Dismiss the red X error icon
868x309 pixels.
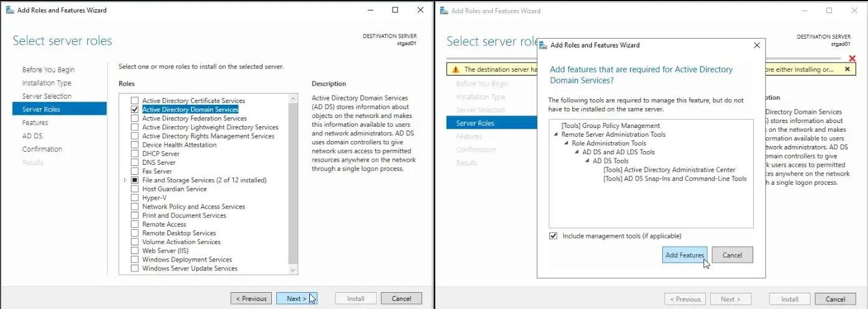pos(852,59)
